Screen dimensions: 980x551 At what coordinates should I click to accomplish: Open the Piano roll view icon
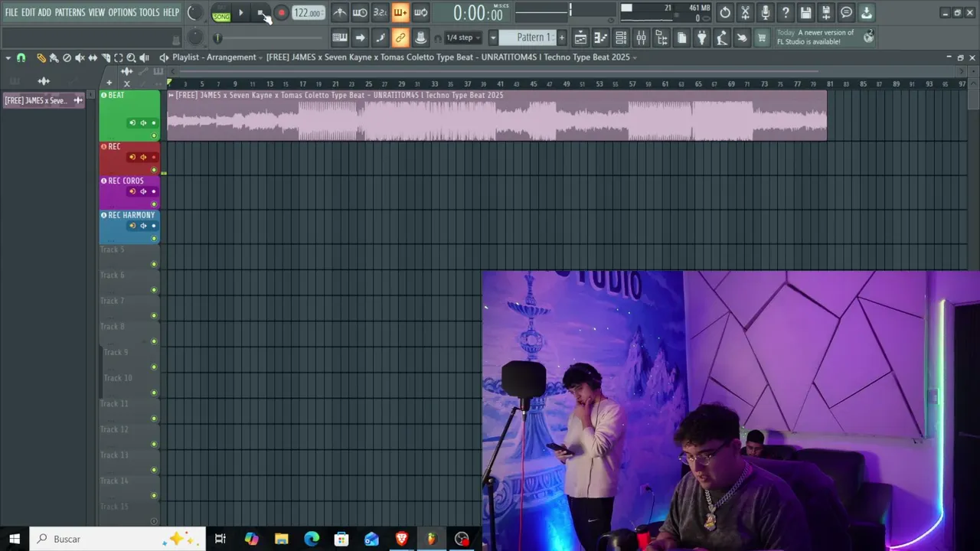[x=601, y=37]
